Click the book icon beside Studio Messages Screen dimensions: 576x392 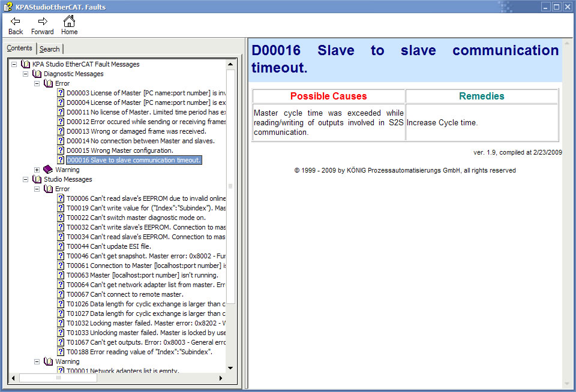(37, 179)
